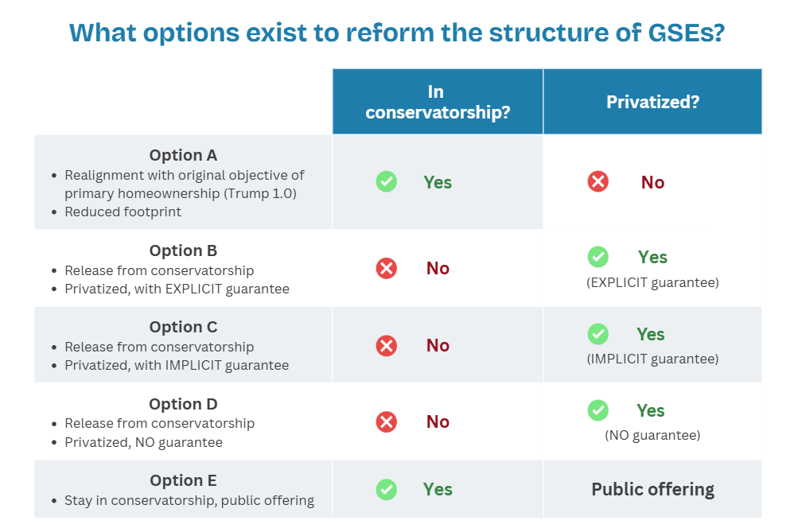
Task: Click the slide title about reforming GSEs
Action: pos(397,33)
